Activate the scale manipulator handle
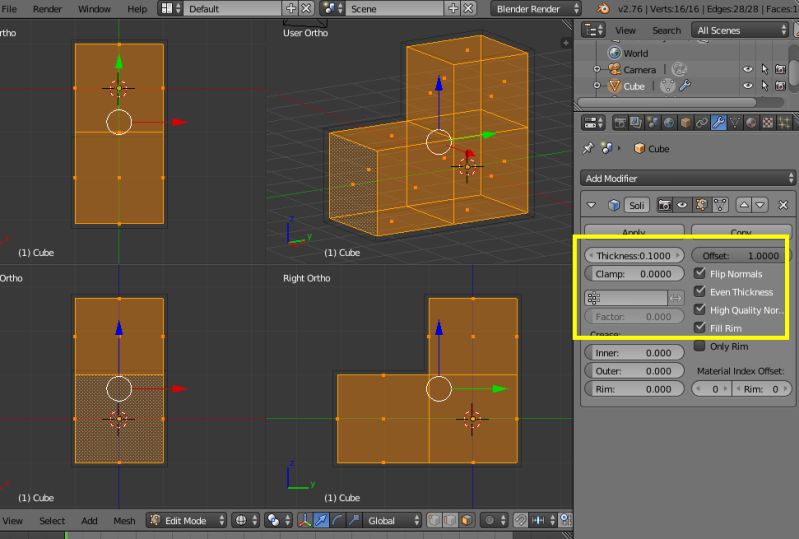 pyautogui.click(x=354, y=520)
